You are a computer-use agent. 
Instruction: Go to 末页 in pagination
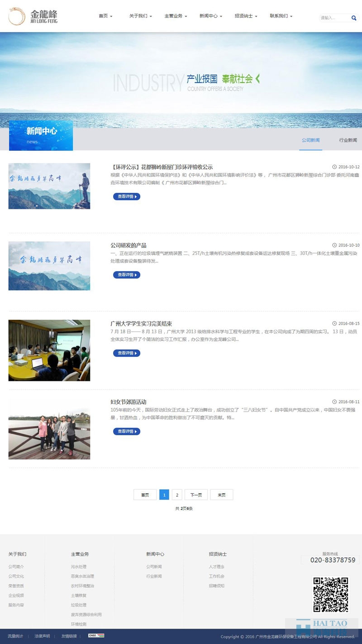[x=222, y=495]
